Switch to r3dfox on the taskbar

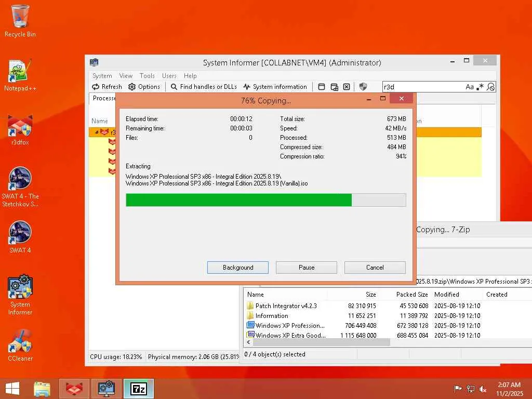74,389
